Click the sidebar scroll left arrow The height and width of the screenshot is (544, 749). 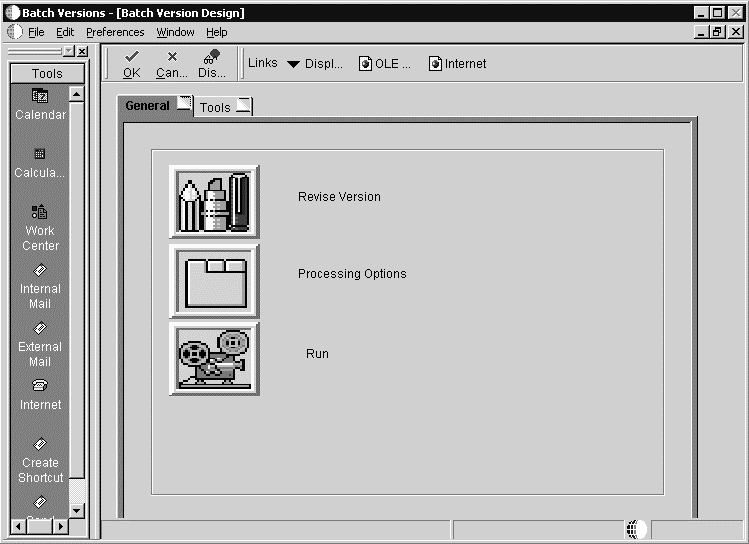coord(18,527)
